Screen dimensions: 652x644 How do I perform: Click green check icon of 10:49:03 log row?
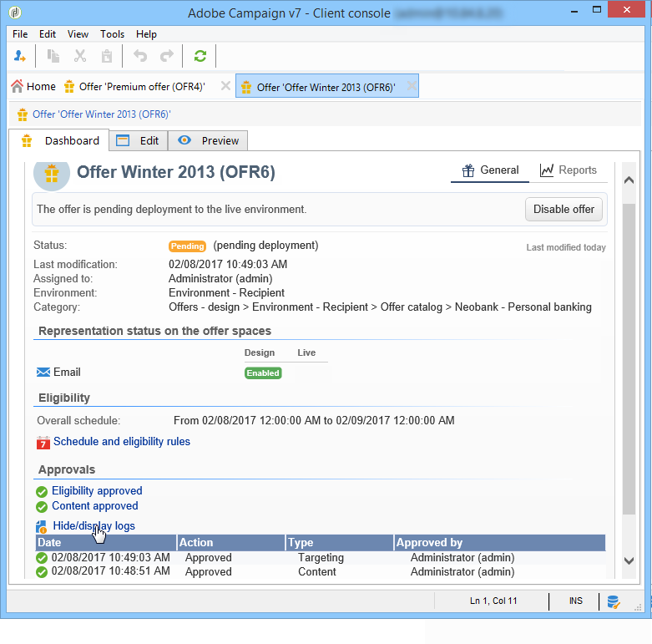[x=42, y=557]
